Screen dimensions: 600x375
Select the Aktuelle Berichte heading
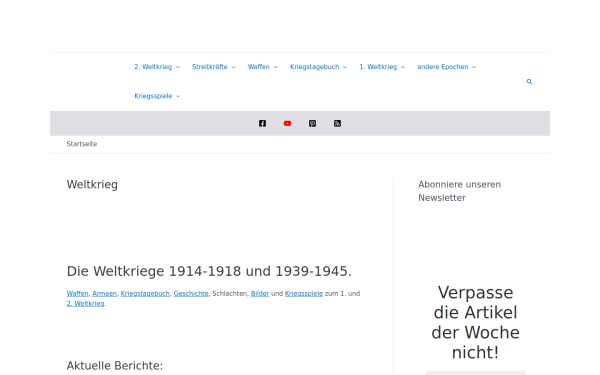coord(115,365)
